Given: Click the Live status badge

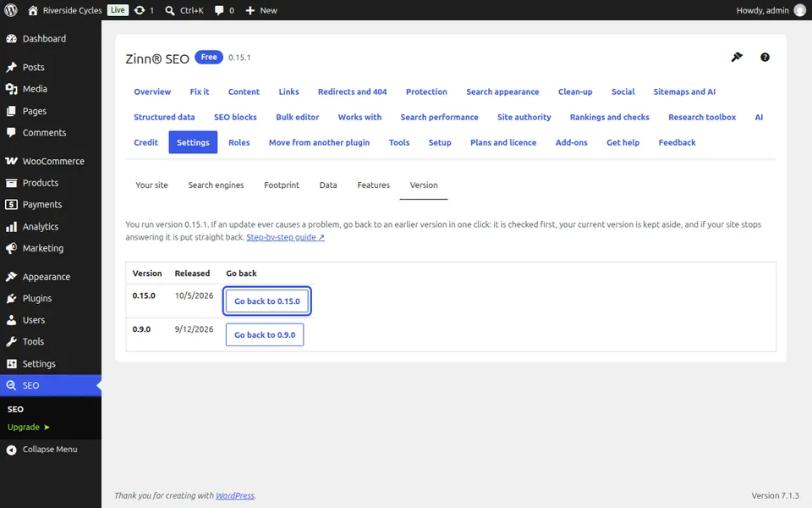Looking at the screenshot, I should point(118,10).
